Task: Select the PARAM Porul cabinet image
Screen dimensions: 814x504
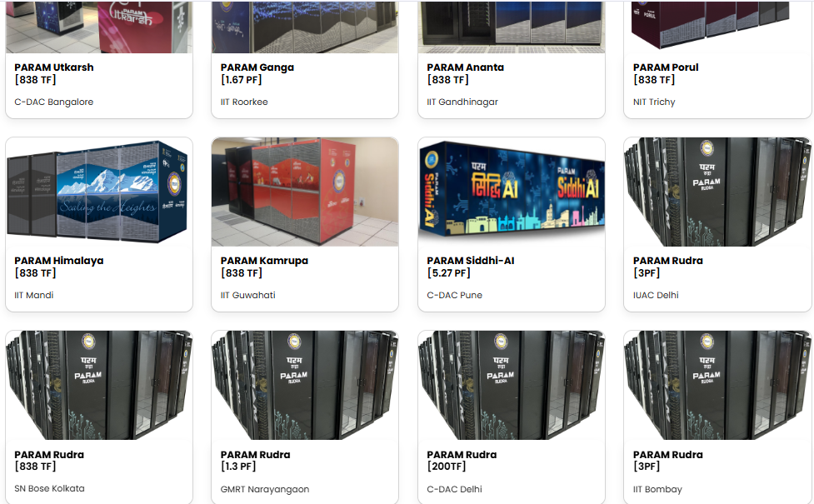Action: pyautogui.click(x=717, y=27)
